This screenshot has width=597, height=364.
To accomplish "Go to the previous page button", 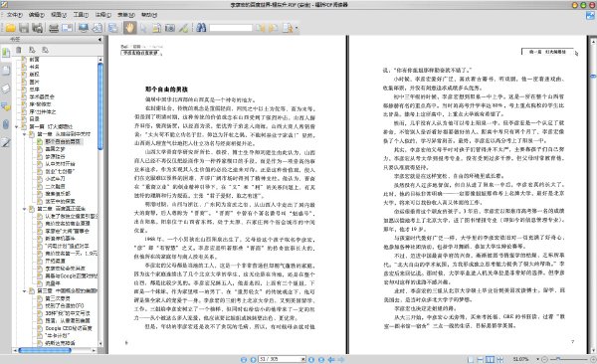I will click(253, 359).
